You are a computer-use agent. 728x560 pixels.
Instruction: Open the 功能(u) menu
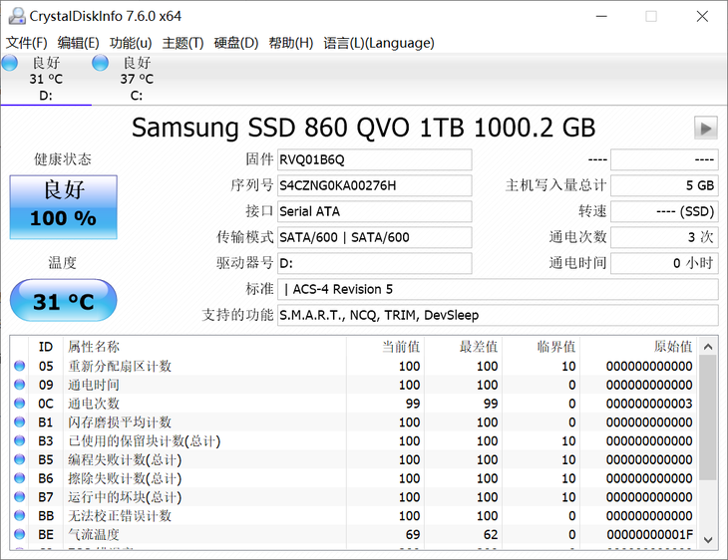(x=131, y=43)
